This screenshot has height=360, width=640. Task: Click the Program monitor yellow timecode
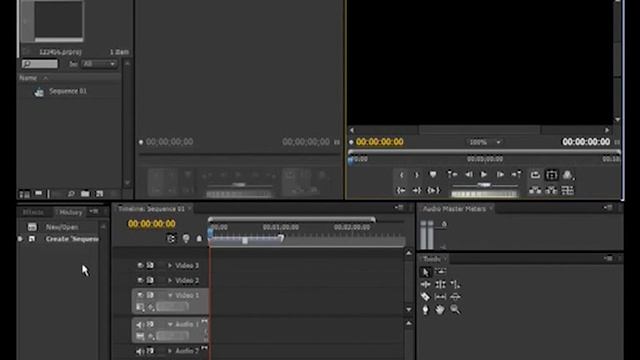tap(380, 142)
